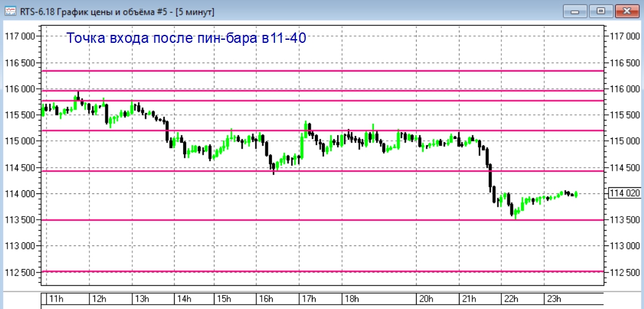Click the chart window icon in title bar
The image size is (644, 309).
[x=10, y=10]
